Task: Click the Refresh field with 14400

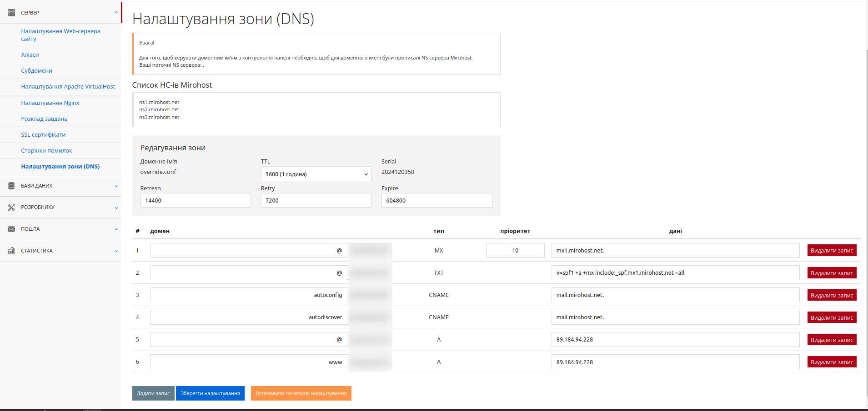Action: click(x=196, y=200)
